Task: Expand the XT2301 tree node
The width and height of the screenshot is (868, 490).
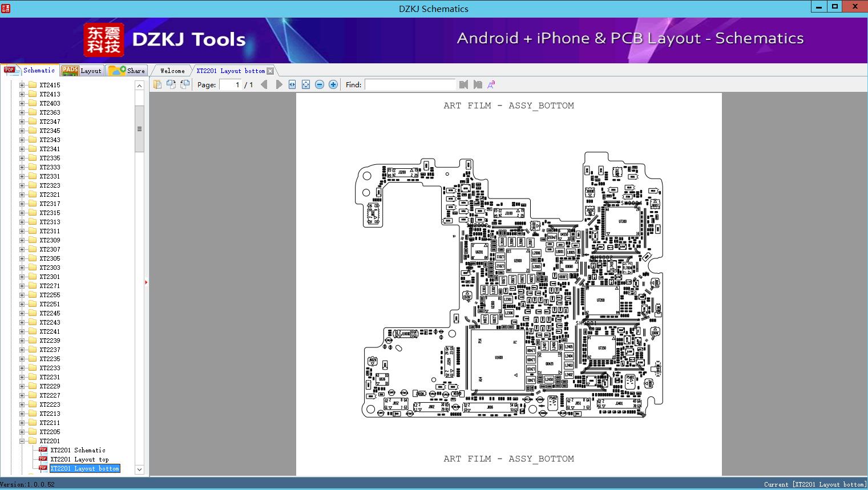Action: (22, 277)
